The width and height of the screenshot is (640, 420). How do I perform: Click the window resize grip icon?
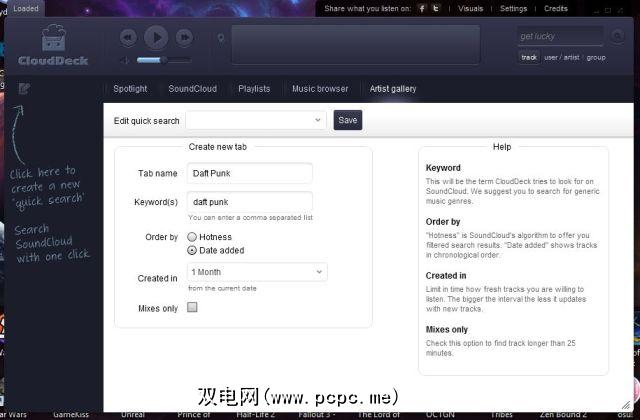625,405
